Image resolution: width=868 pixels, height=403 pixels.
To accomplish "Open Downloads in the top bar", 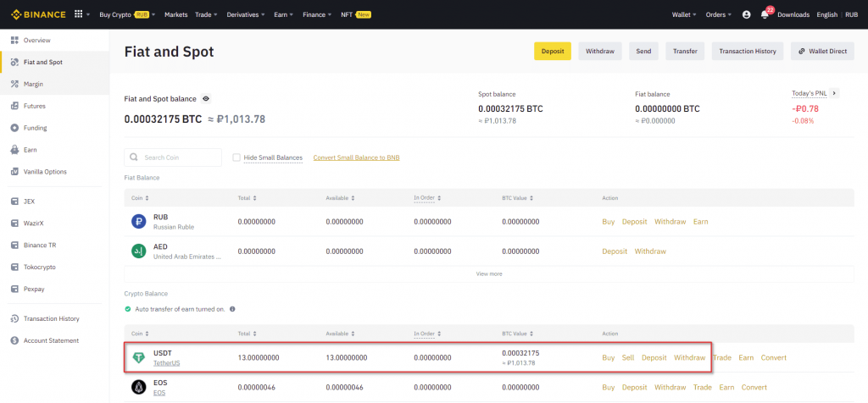I will click(793, 15).
